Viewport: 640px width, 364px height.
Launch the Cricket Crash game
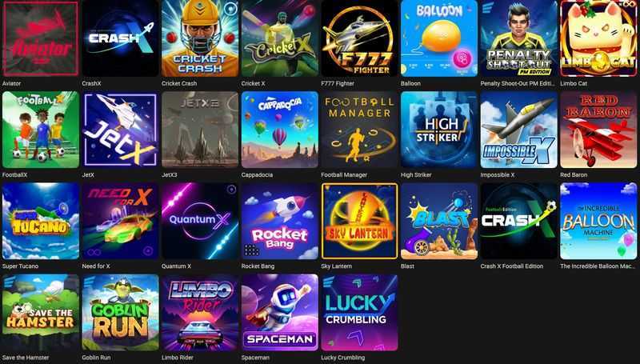click(x=200, y=38)
